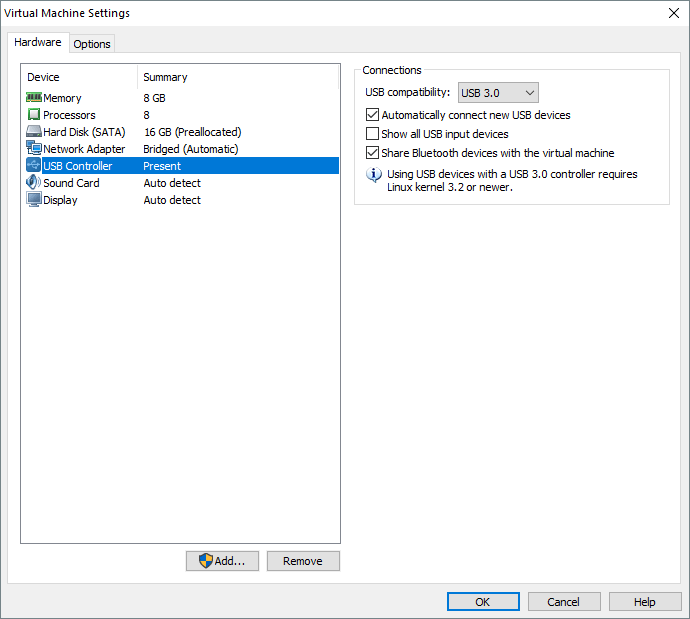Remove the selected device

[x=303, y=561]
